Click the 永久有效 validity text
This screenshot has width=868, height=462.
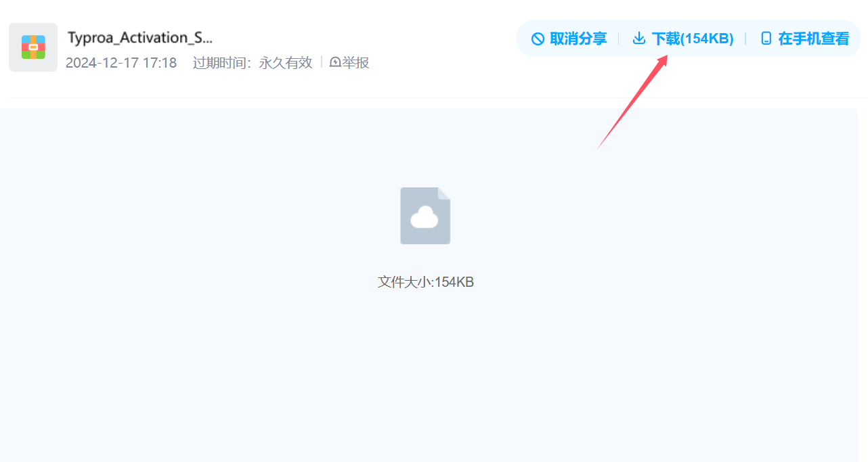pos(286,63)
